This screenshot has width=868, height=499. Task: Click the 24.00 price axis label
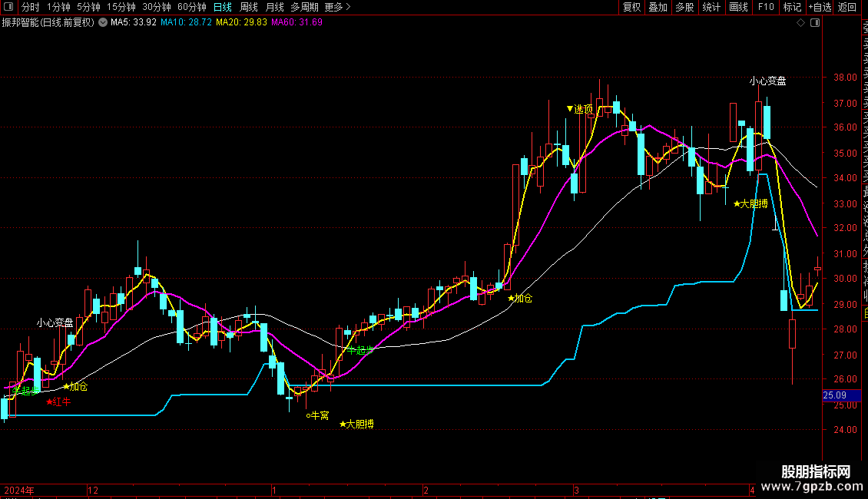(845, 429)
